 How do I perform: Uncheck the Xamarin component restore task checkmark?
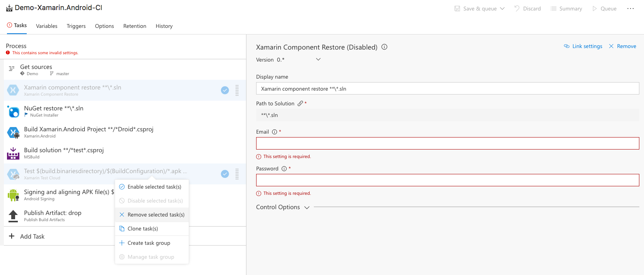tap(225, 90)
